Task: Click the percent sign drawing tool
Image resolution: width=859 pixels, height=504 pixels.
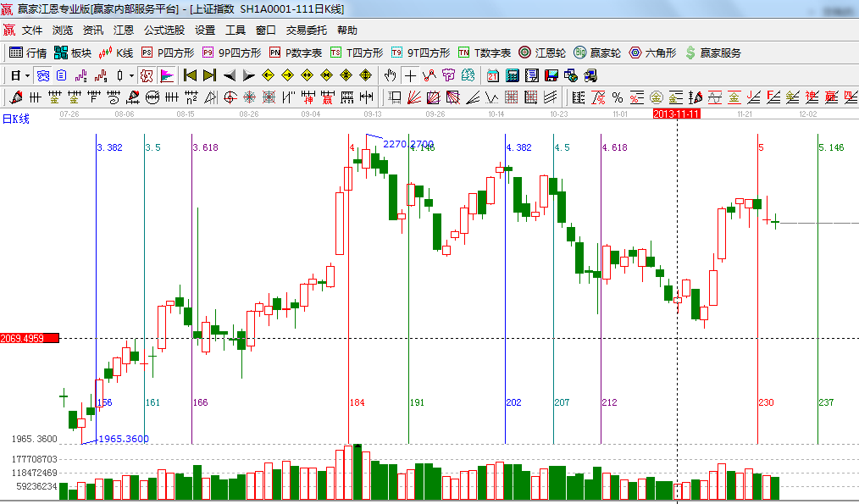Action: [x=618, y=97]
